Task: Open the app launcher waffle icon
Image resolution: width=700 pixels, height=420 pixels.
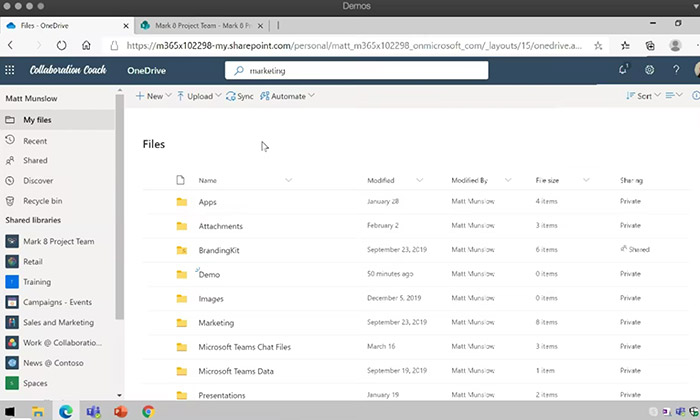Action: click(x=9, y=70)
